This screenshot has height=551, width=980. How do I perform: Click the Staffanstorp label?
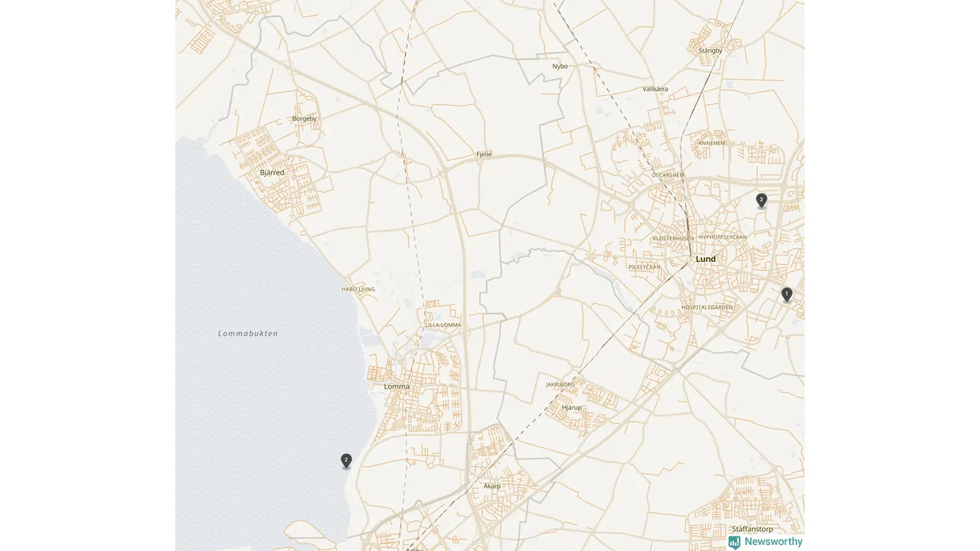(x=753, y=529)
